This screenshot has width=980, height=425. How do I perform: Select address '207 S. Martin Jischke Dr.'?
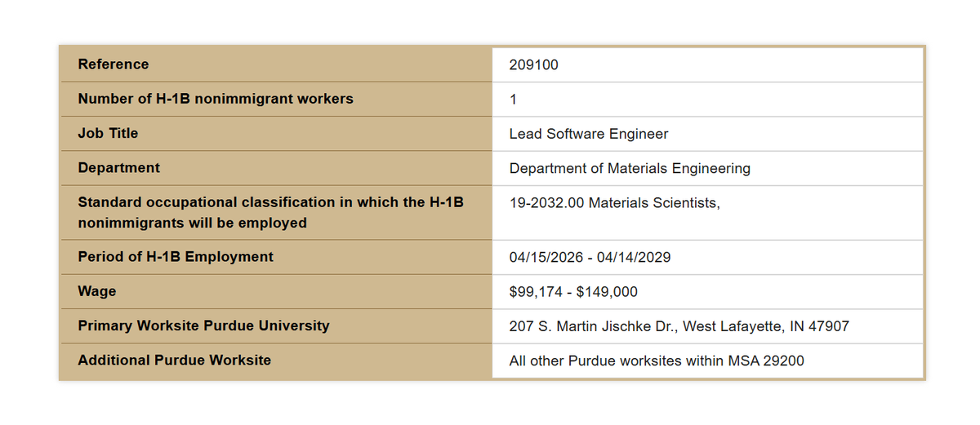(x=592, y=326)
